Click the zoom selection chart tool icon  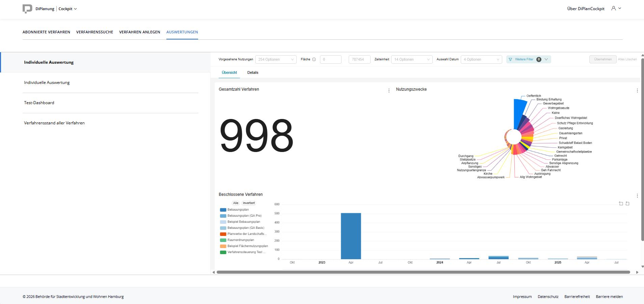621,204
